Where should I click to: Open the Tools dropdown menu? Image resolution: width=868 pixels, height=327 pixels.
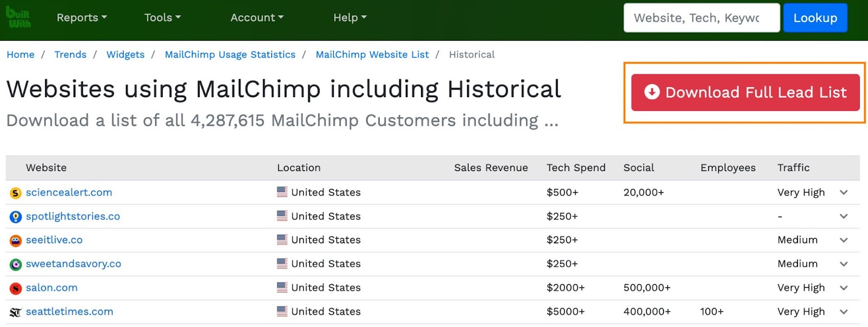pos(162,17)
